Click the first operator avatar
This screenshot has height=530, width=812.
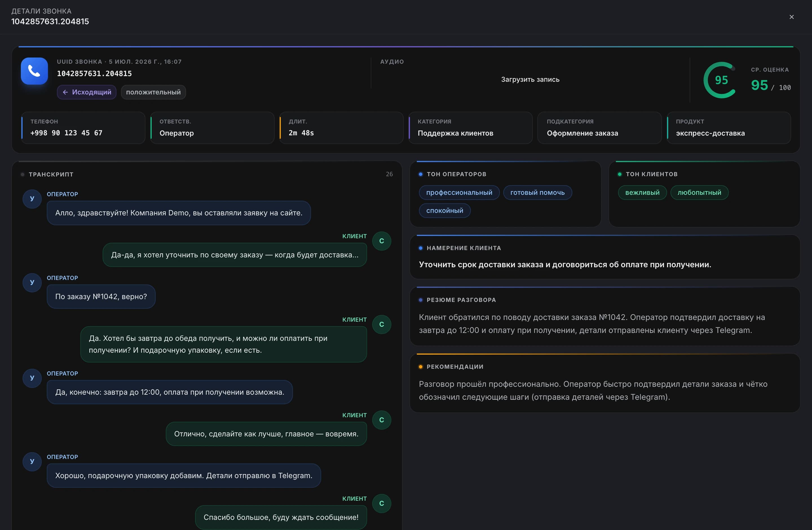pyautogui.click(x=32, y=199)
